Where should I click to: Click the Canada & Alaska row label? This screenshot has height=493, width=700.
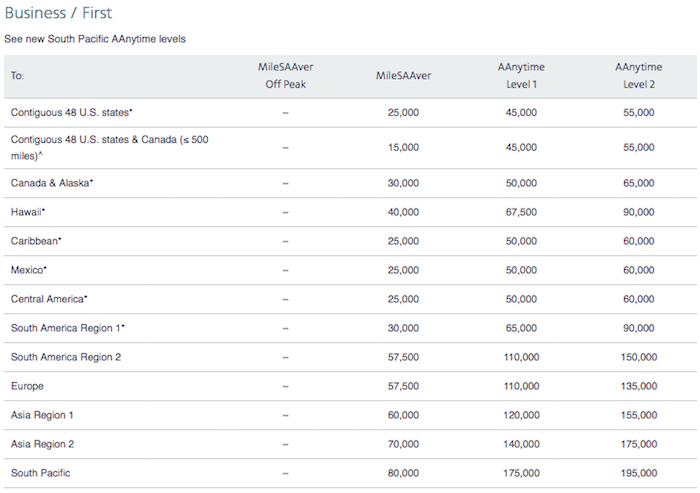click(x=52, y=183)
